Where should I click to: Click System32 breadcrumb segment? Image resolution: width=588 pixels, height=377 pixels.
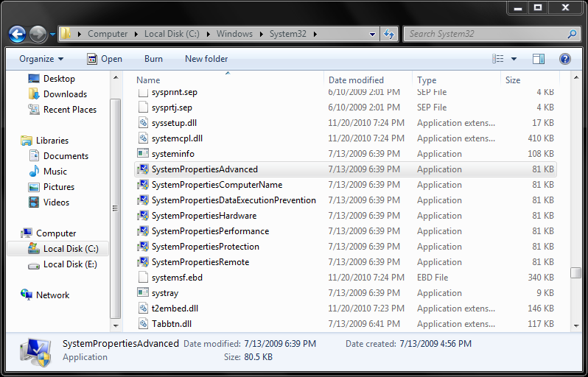click(x=288, y=34)
